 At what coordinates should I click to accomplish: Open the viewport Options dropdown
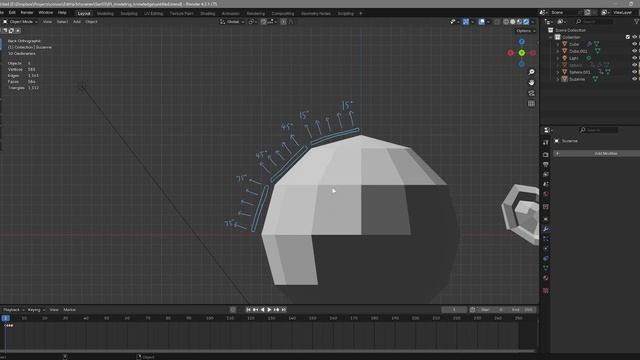click(525, 31)
